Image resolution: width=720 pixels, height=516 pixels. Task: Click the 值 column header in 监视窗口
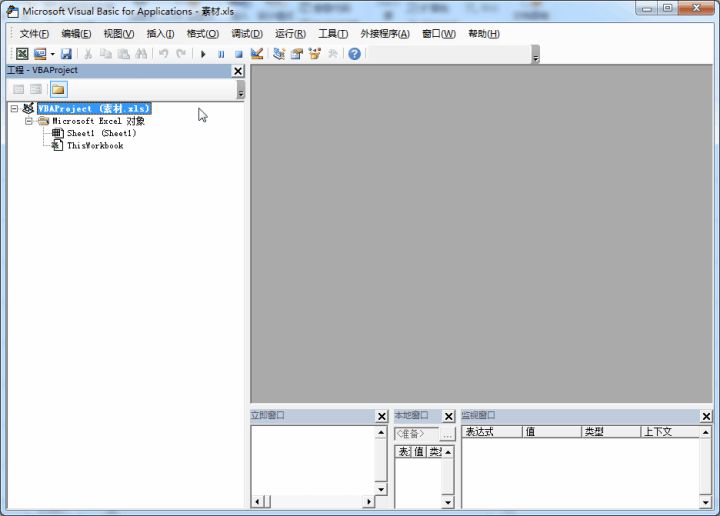(x=552, y=432)
